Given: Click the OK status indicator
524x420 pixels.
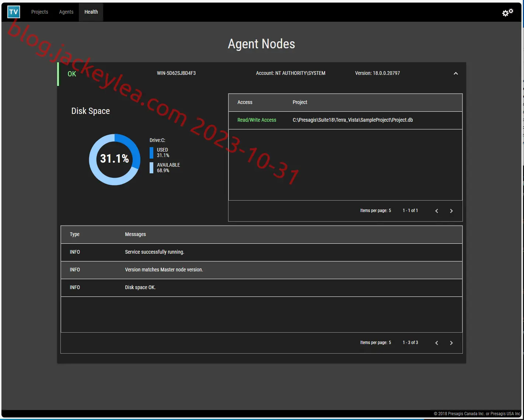Looking at the screenshot, I should (72, 74).
